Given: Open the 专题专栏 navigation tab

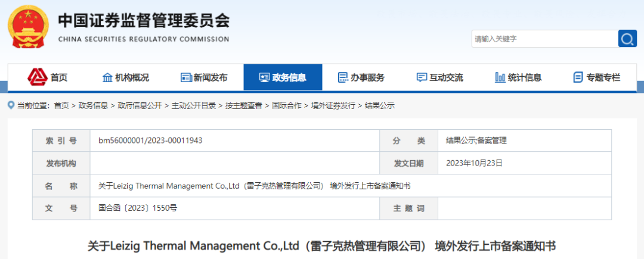Looking at the screenshot, I should [597, 77].
